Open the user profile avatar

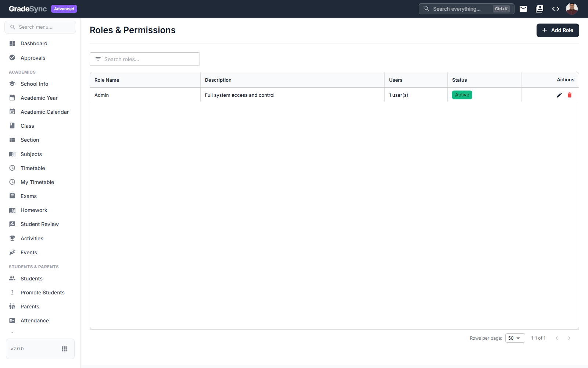(572, 9)
